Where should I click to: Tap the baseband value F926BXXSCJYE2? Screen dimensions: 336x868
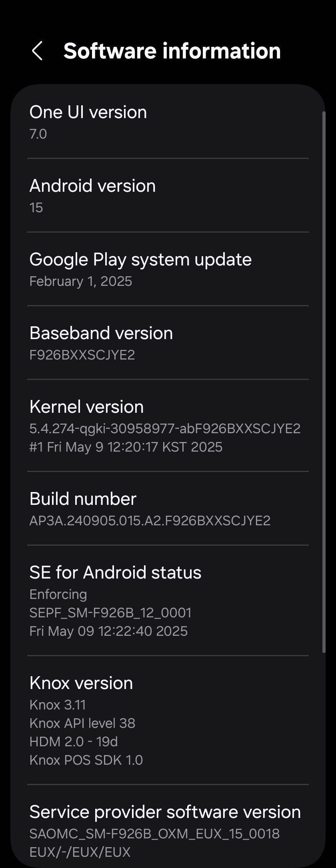pyautogui.click(x=82, y=355)
